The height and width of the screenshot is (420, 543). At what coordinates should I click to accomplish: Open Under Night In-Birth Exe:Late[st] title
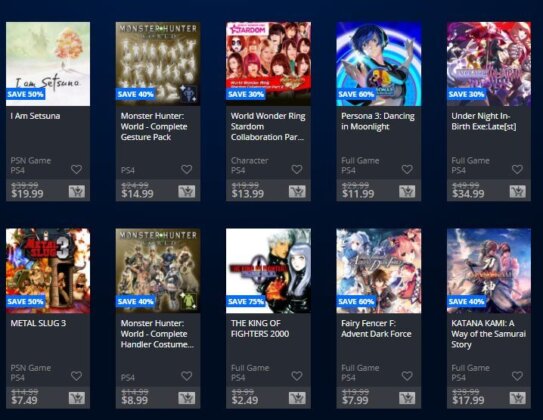pos(484,121)
